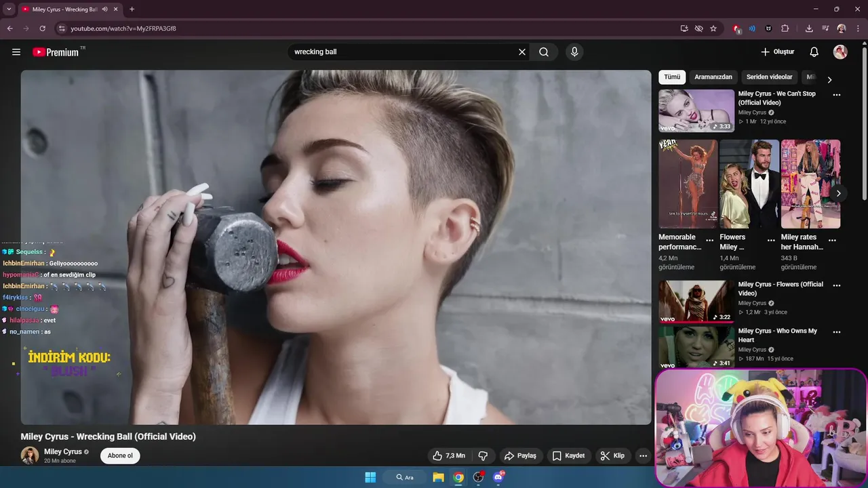This screenshot has width=868, height=488.
Task: Like the video with 7,3 Mn button
Action: pos(448,455)
